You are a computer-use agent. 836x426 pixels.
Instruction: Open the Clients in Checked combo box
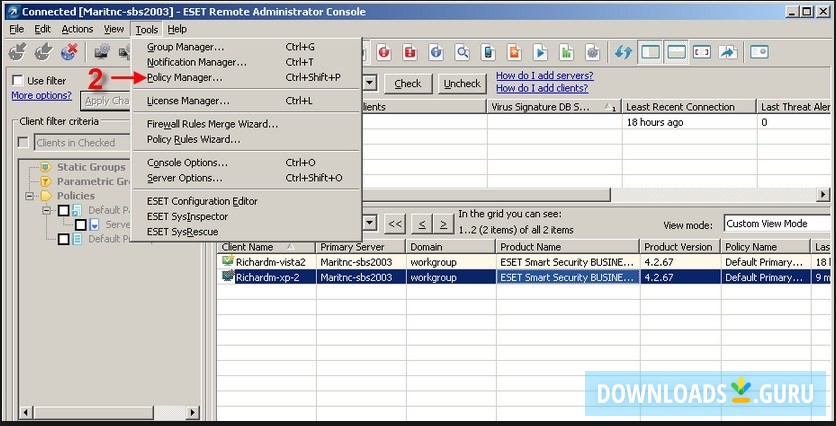(83, 142)
